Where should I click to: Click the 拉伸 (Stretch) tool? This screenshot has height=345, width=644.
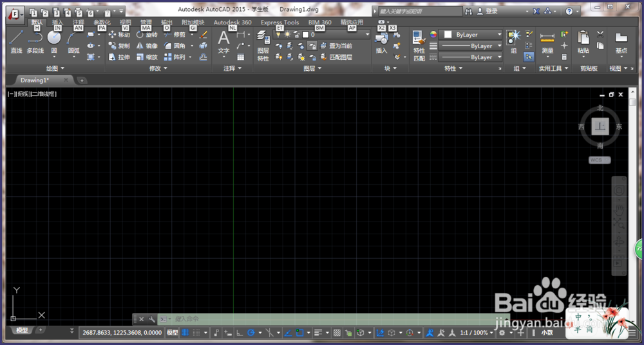pos(120,57)
